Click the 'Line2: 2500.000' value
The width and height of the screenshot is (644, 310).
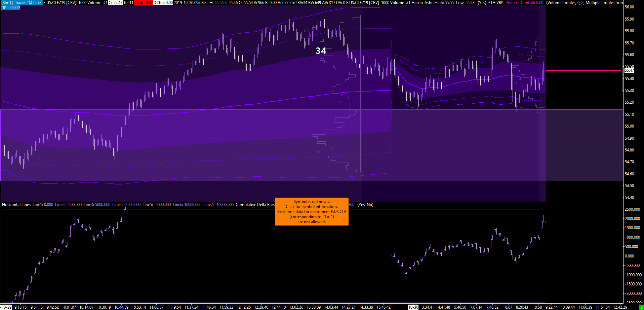[x=68, y=205]
